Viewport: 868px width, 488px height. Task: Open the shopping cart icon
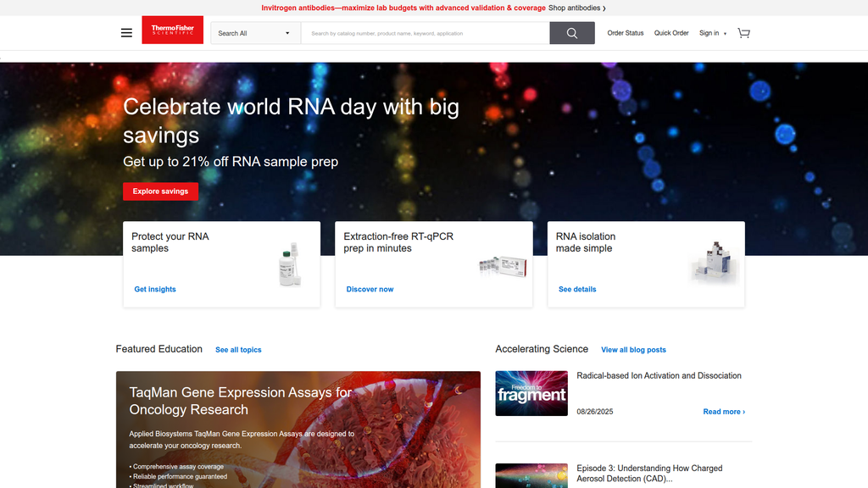744,33
